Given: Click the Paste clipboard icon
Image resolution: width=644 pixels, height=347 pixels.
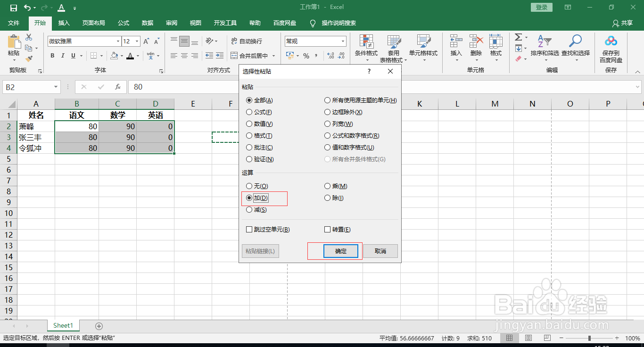Looking at the screenshot, I should (x=14, y=41).
